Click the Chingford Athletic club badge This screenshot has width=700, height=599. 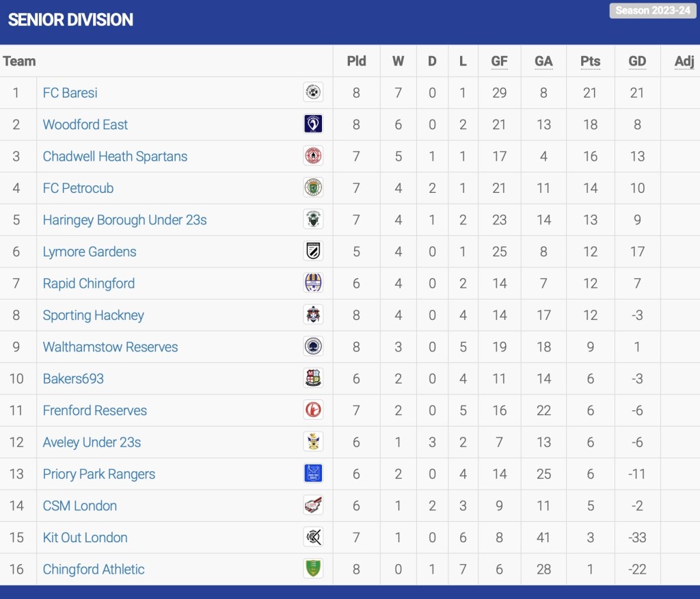click(313, 568)
